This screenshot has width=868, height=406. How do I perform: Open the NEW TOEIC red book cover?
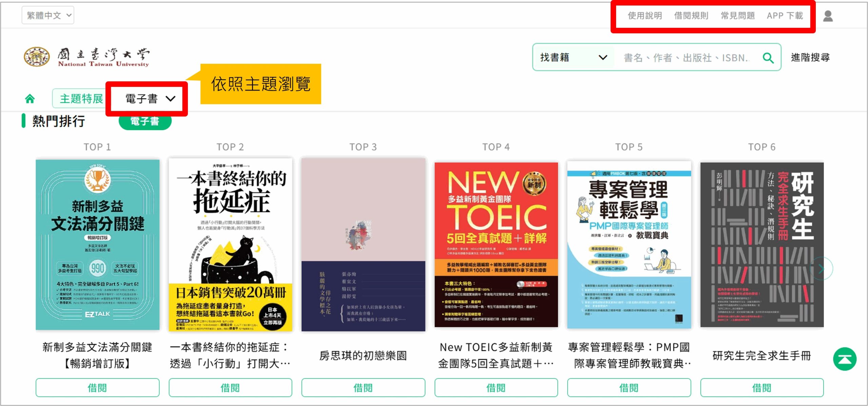click(x=496, y=245)
